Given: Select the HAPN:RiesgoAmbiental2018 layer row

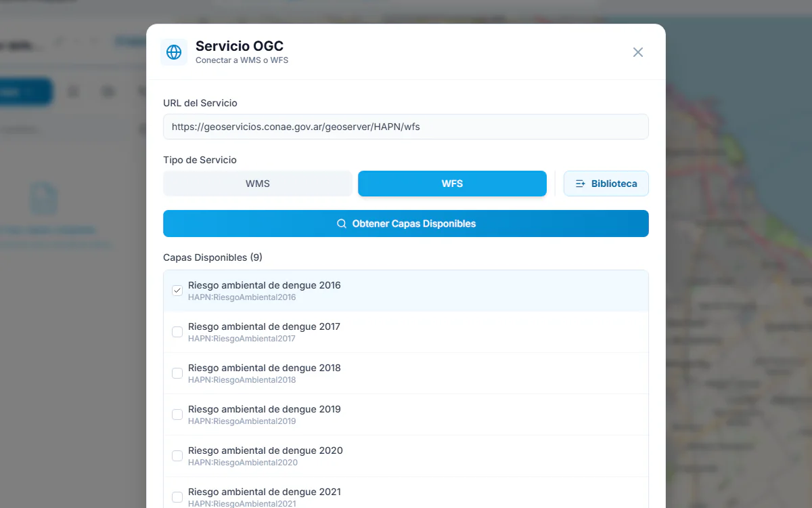Looking at the screenshot, I should tap(406, 373).
